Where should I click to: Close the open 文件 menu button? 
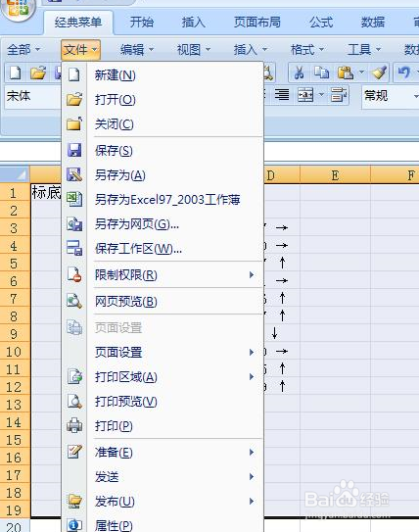click(80, 50)
